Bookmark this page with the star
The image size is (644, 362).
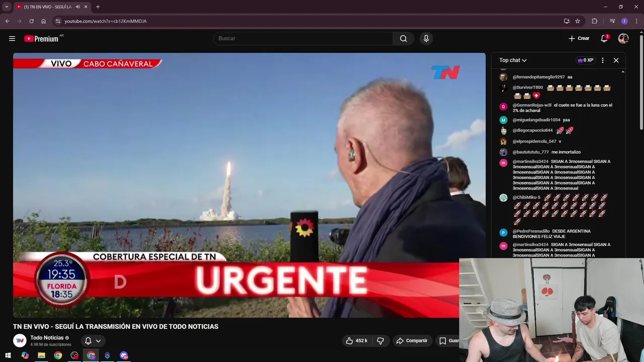click(x=578, y=21)
